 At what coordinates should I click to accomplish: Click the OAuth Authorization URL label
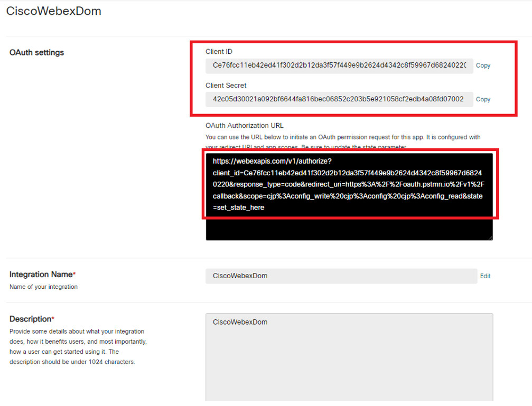pos(244,126)
